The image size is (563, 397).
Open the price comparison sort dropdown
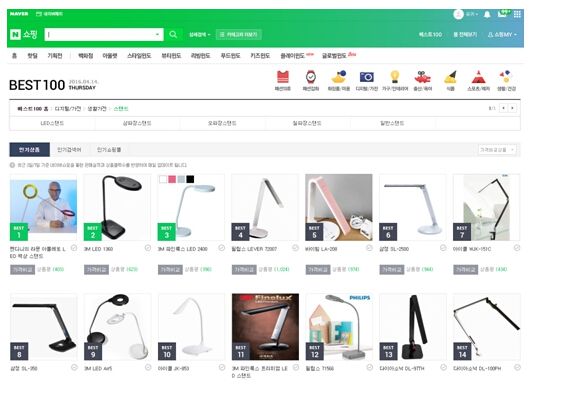pos(497,150)
